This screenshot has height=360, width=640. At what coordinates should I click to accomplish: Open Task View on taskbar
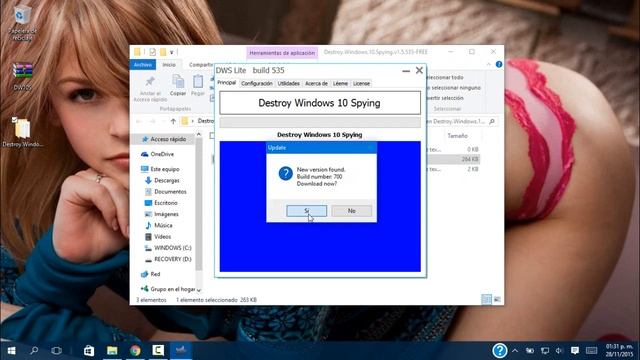57,350
